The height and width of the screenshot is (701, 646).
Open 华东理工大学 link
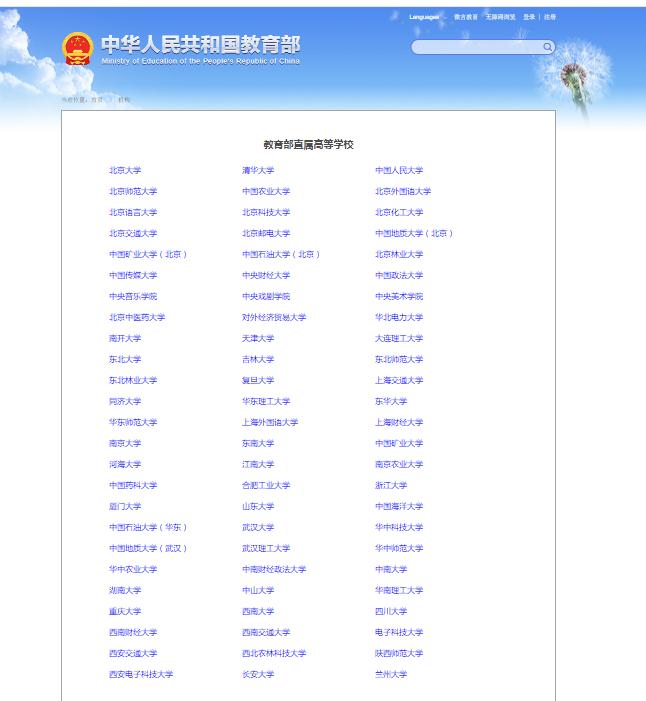coord(266,401)
